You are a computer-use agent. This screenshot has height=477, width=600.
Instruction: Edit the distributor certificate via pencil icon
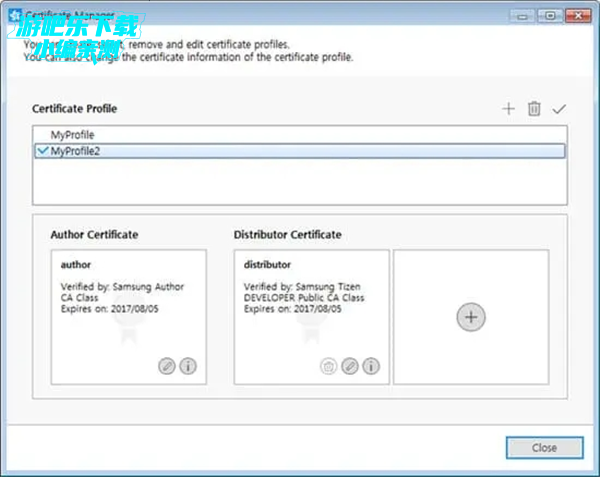tap(350, 366)
